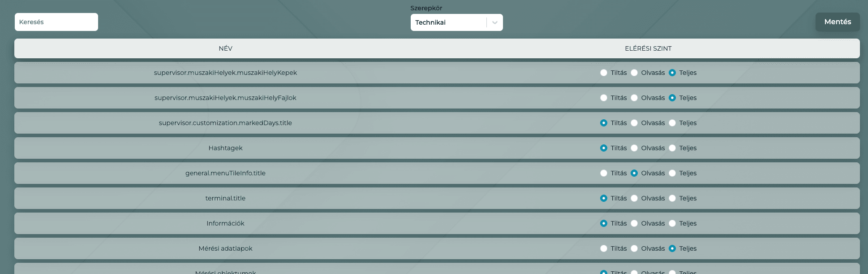Set general.menuTileInfo.title to Teljes
Screen dimensions: 868x274
coord(672,173)
